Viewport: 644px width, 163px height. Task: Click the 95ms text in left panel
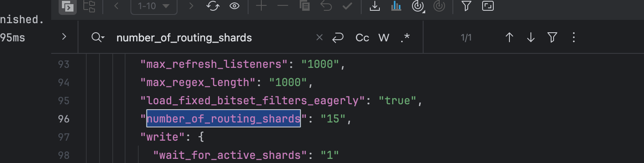13,38
